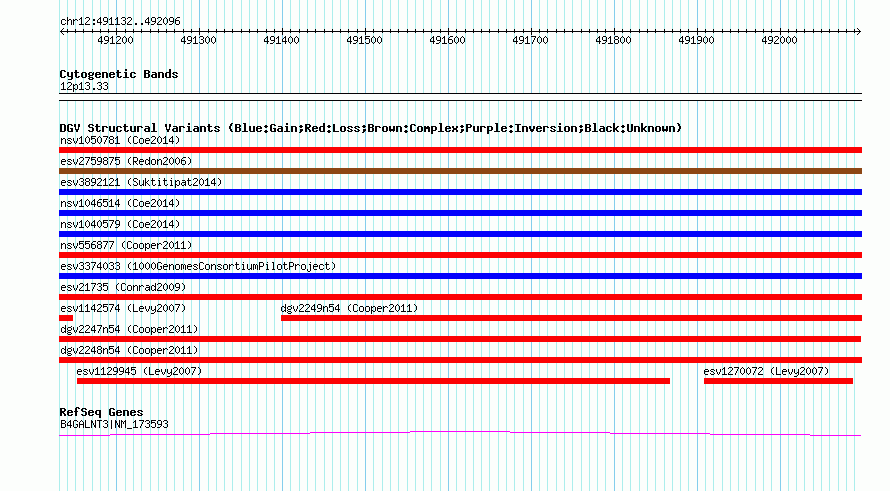
Task: Click the 491200 ruler position
Action: coord(115,40)
